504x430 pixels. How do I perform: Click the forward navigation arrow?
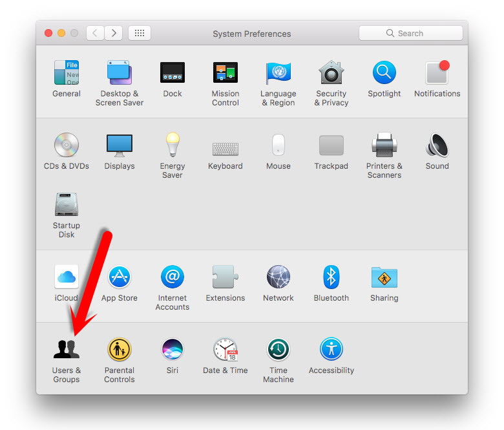pyautogui.click(x=114, y=33)
